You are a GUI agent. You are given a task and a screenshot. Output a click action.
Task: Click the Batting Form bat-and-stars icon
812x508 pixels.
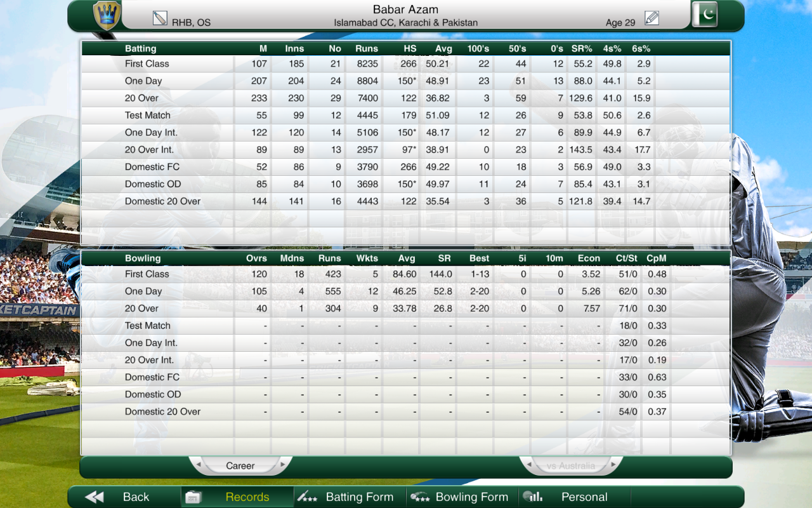308,497
